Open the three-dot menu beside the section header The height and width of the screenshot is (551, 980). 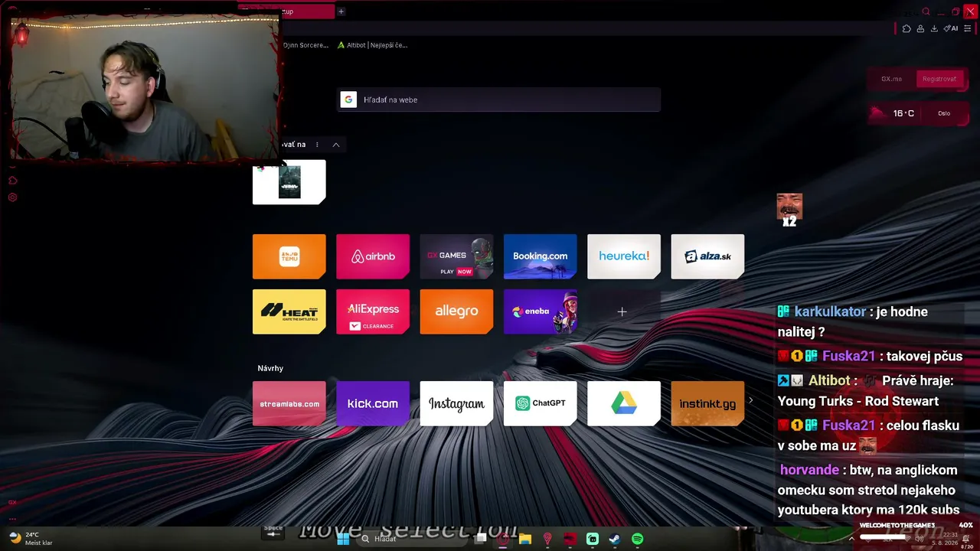point(317,145)
